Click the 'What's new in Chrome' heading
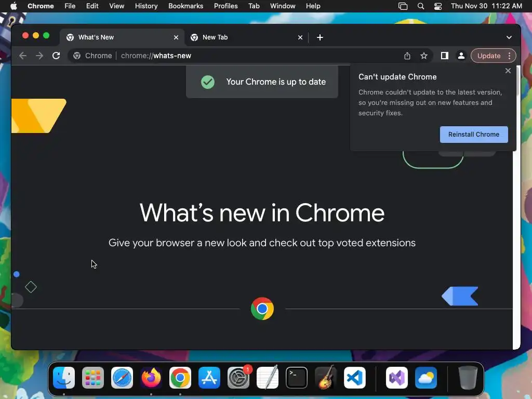The height and width of the screenshot is (399, 532). (x=262, y=212)
